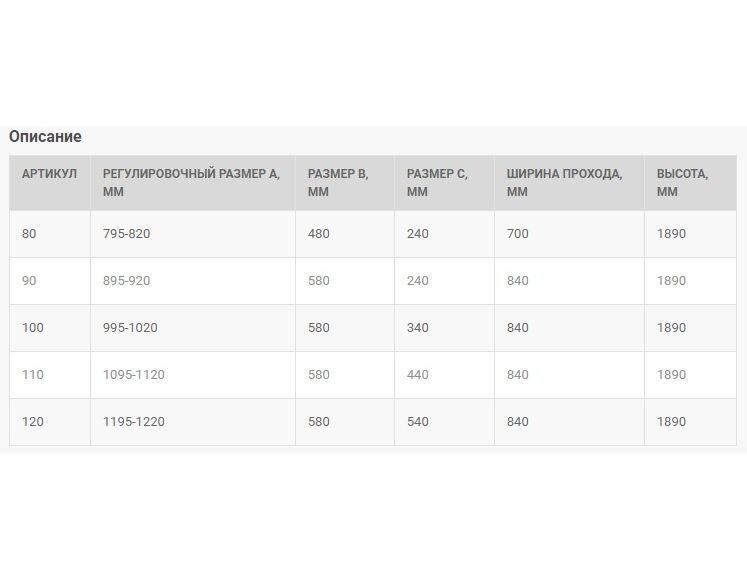
Task: Select article 100 cell
Action: click(x=50, y=328)
